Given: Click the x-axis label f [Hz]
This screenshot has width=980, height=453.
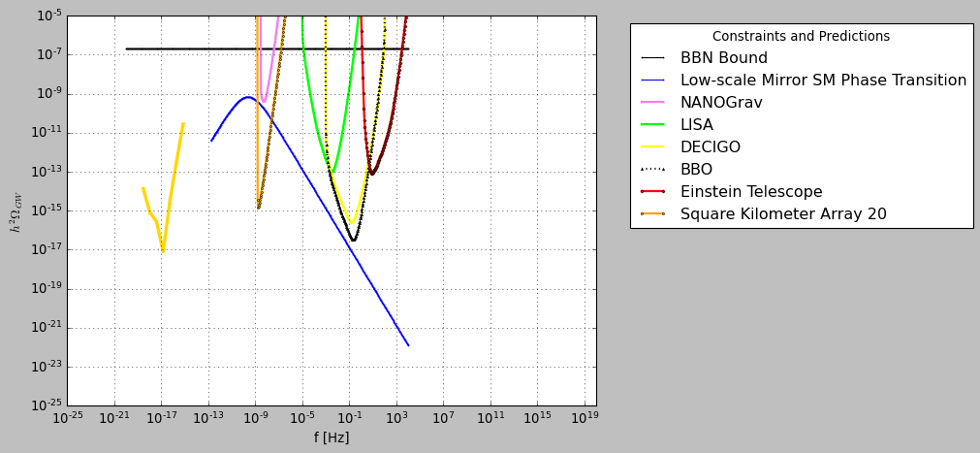Looking at the screenshot, I should pyautogui.click(x=332, y=437).
